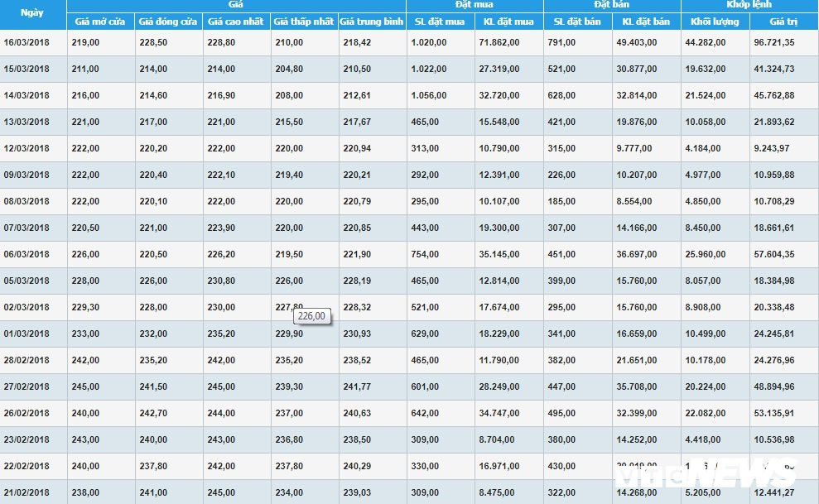The width and height of the screenshot is (819, 504).
Task: Click the Giá trị column header
Action: coord(783,22)
